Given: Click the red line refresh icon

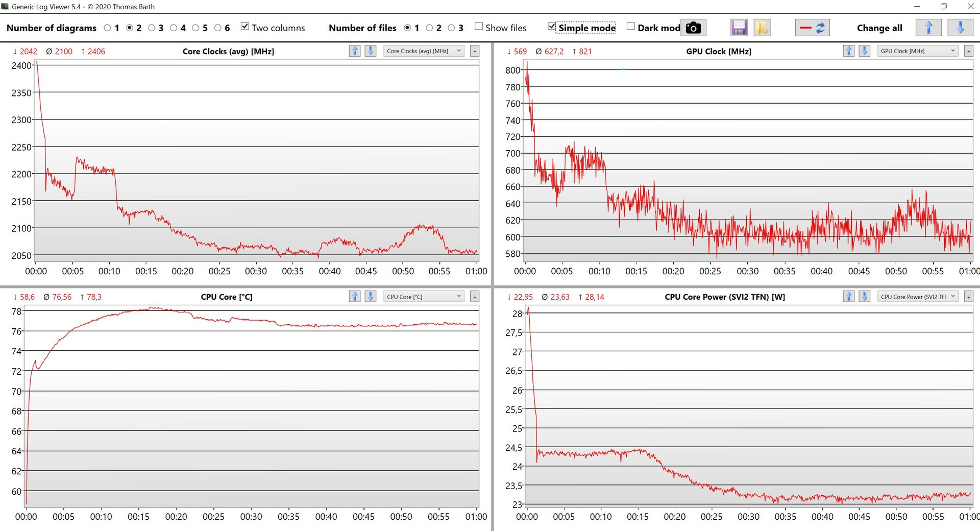Looking at the screenshot, I should 812,28.
